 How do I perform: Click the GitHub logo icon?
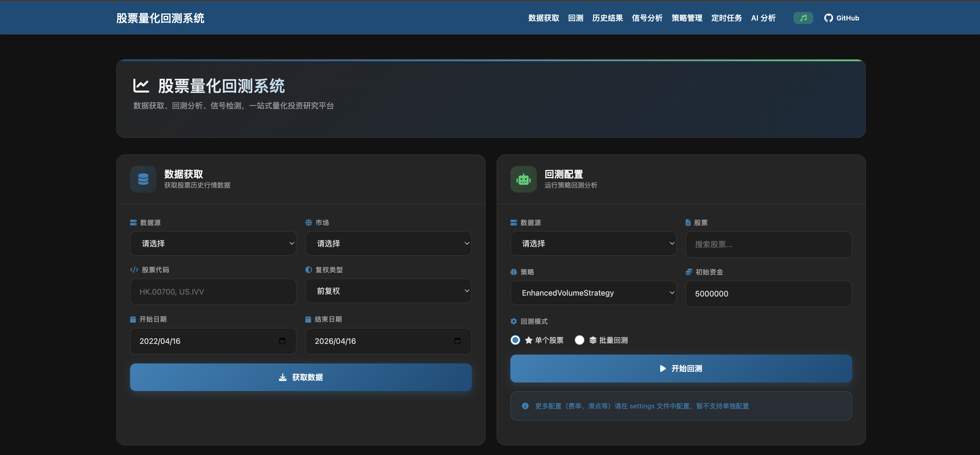(829, 18)
